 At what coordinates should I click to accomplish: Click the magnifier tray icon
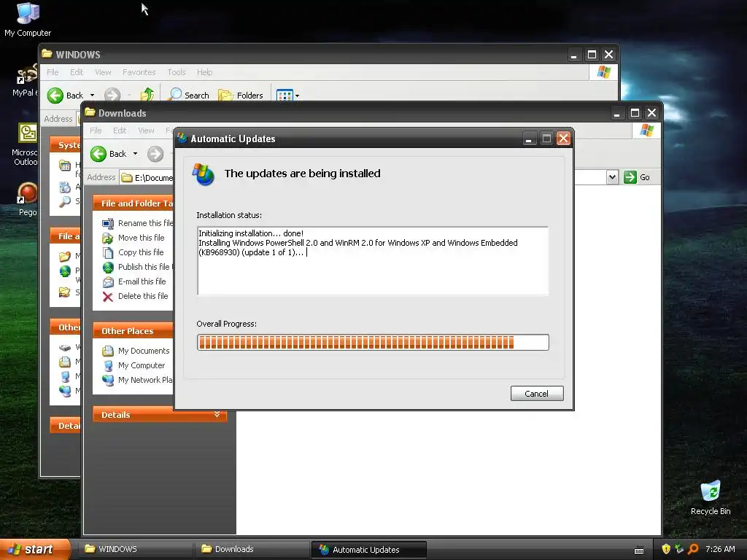(693, 549)
